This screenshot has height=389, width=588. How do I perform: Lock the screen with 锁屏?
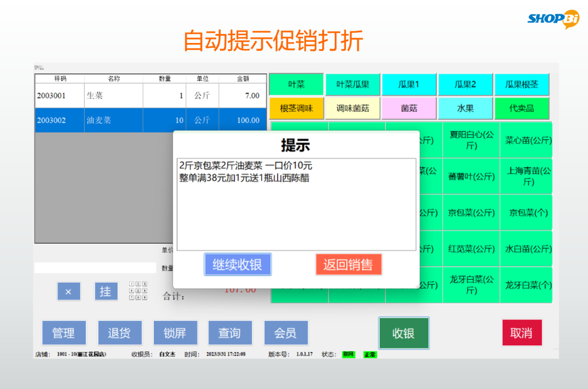(174, 333)
